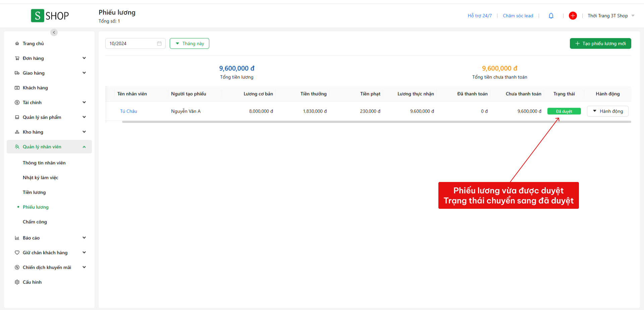Click the 10/2024 month input field
644x310 pixels.
[136, 44]
